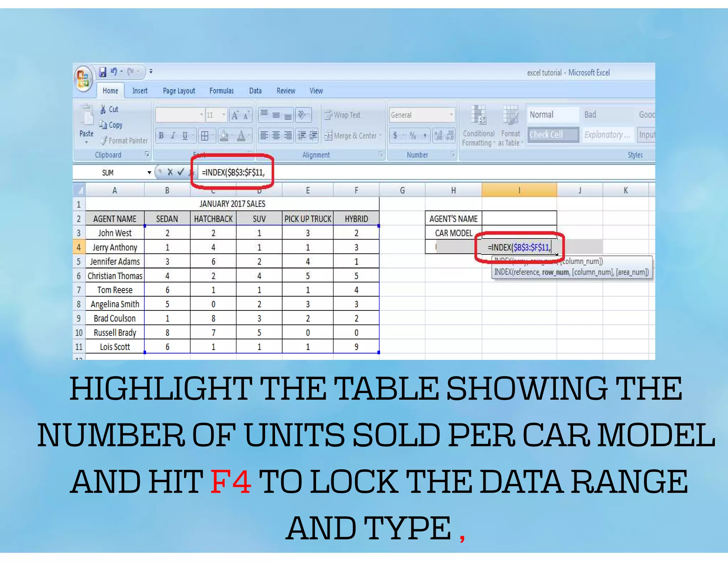This screenshot has width=728, height=562.
Task: Open the Name Box dropdown arrow
Action: click(149, 173)
